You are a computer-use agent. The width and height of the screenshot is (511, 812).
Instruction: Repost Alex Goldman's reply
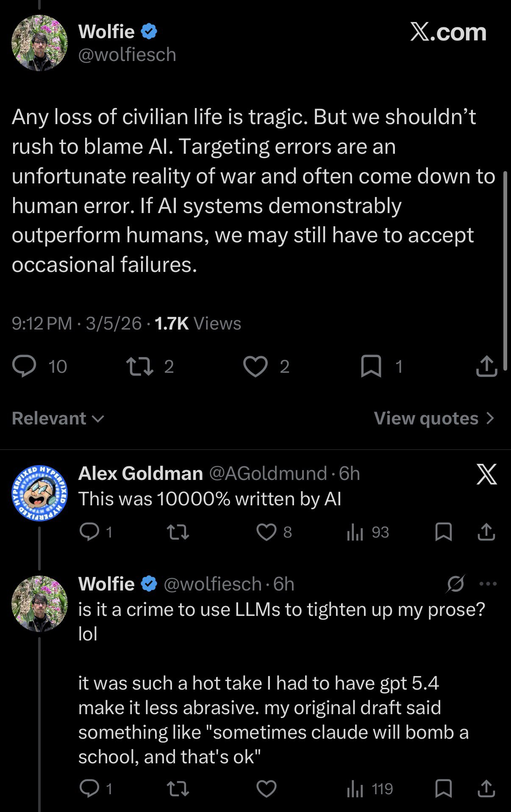tap(178, 532)
